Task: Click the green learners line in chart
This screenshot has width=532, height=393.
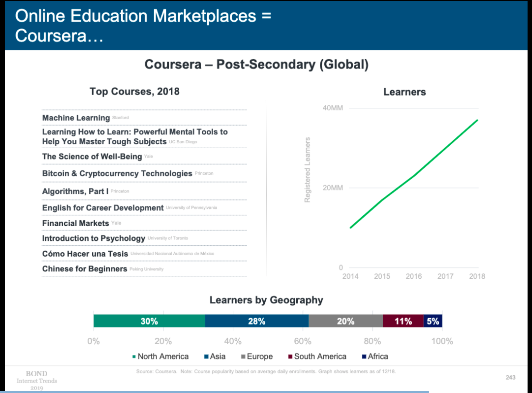Action: tap(414, 175)
